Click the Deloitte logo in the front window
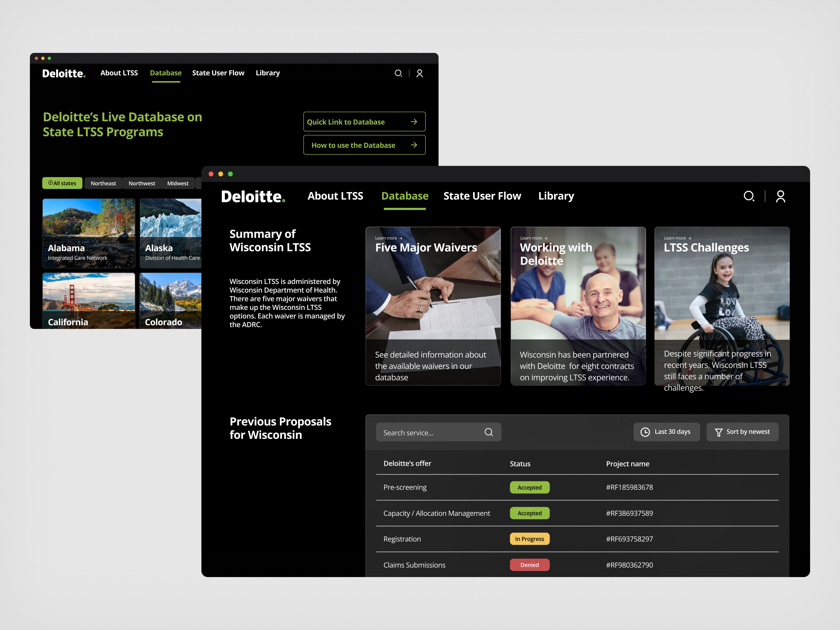 click(x=253, y=197)
